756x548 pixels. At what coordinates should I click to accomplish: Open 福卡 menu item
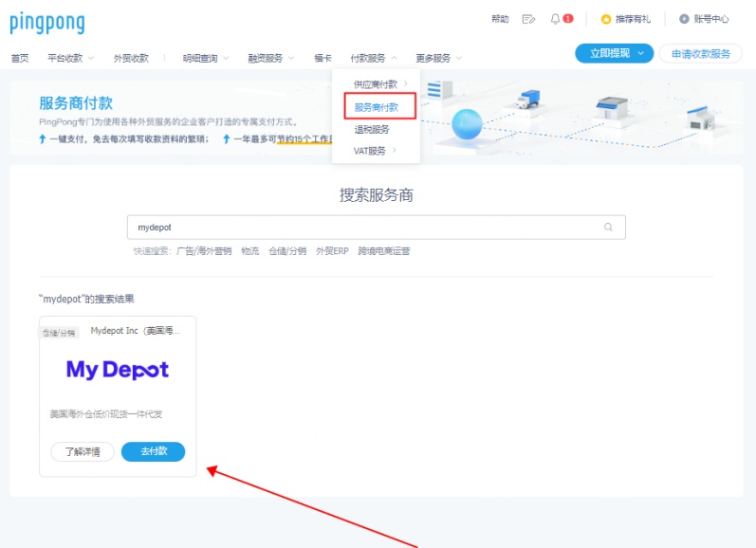click(x=323, y=59)
